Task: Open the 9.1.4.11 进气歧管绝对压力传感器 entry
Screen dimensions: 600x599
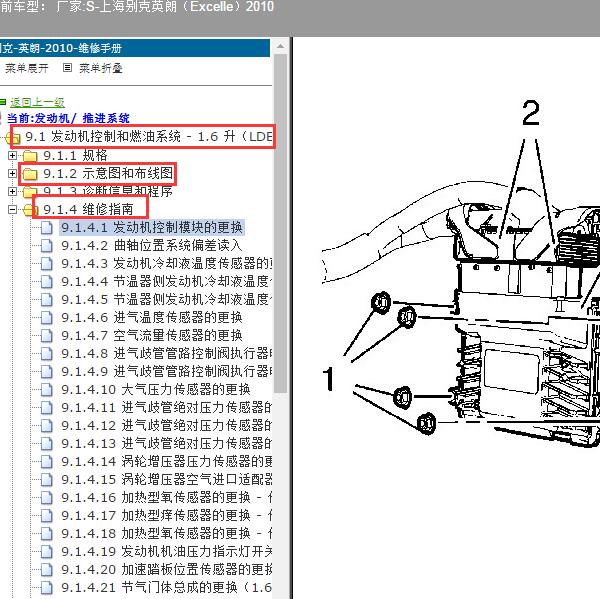Action: [x=166, y=407]
